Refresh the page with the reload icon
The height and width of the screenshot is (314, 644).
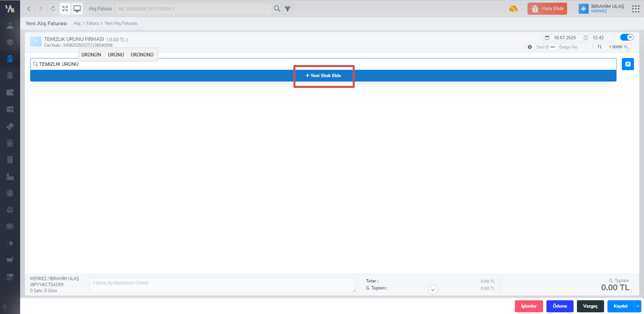pos(53,9)
